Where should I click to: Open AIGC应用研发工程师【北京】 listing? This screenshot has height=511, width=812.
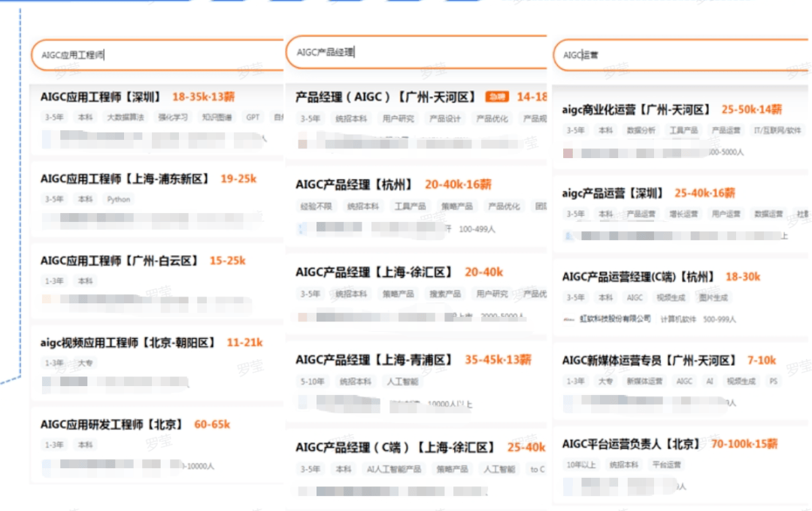(x=112, y=424)
